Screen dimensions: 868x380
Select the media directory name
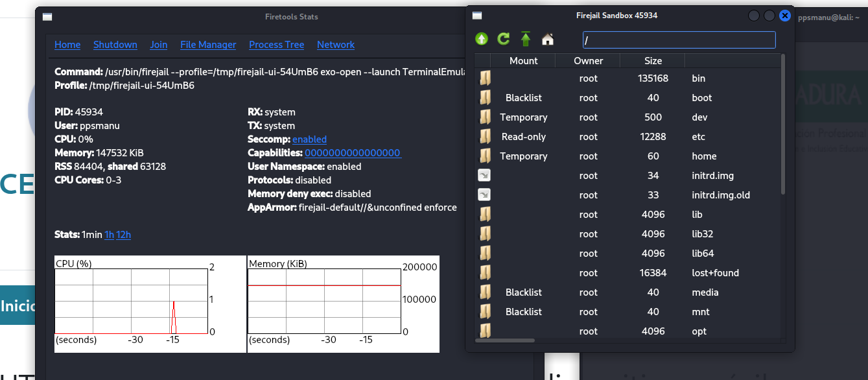(x=705, y=292)
